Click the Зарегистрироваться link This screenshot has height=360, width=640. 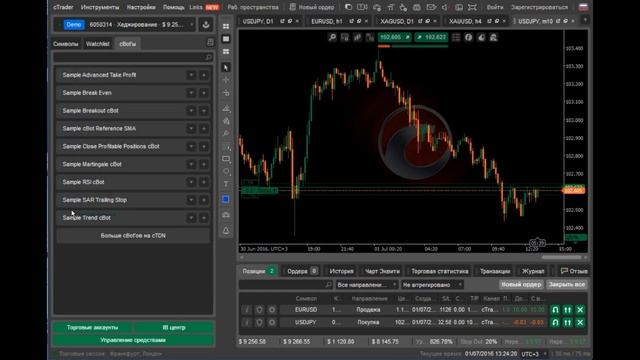tap(539, 7)
